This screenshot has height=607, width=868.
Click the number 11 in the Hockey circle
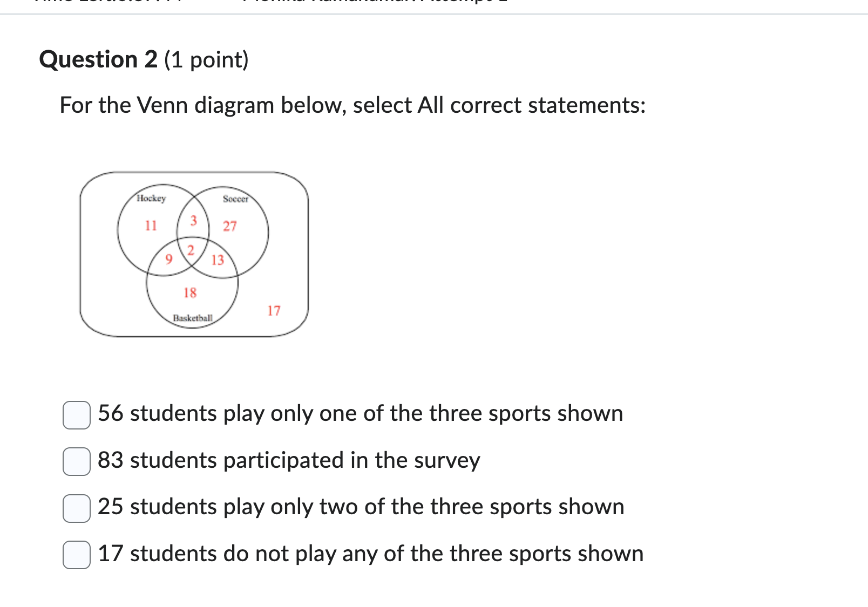[x=151, y=225]
